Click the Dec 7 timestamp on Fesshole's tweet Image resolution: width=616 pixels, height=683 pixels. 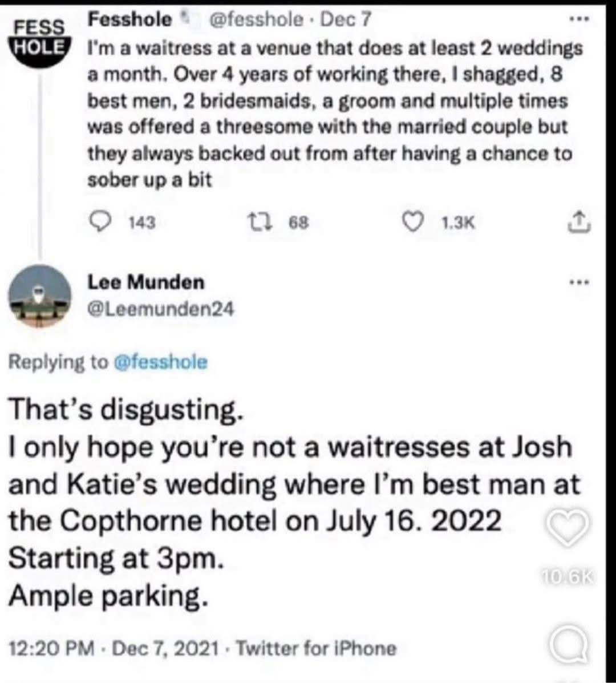[347, 21]
